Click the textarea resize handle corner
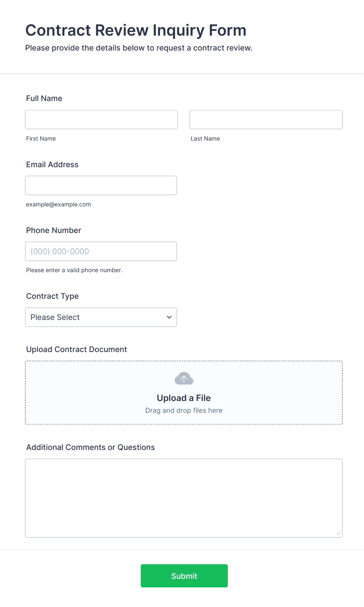The image size is (364, 607). point(338,533)
